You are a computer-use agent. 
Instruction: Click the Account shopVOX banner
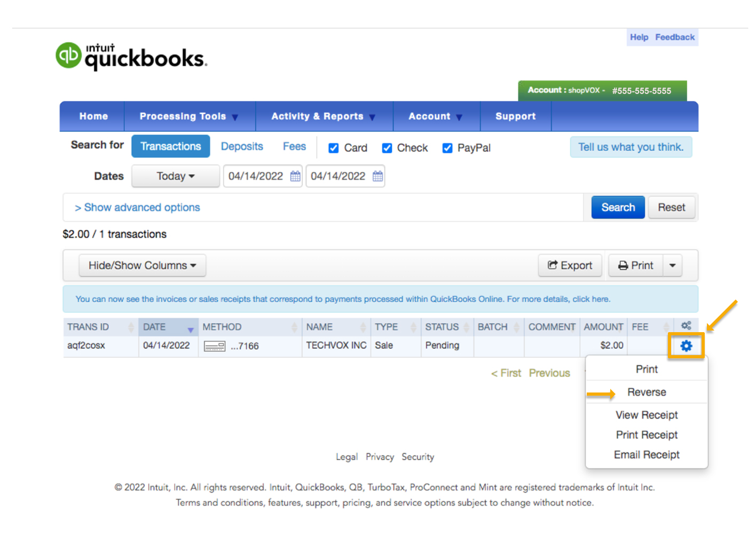602,91
